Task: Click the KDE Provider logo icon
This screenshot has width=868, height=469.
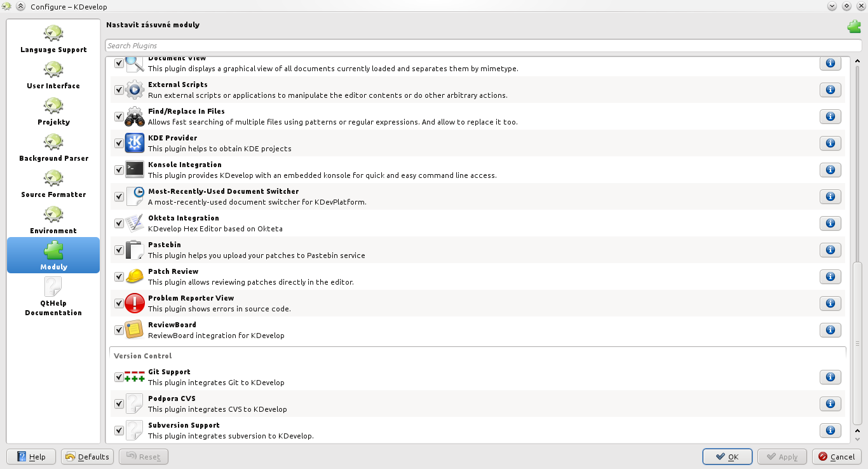Action: click(x=135, y=143)
